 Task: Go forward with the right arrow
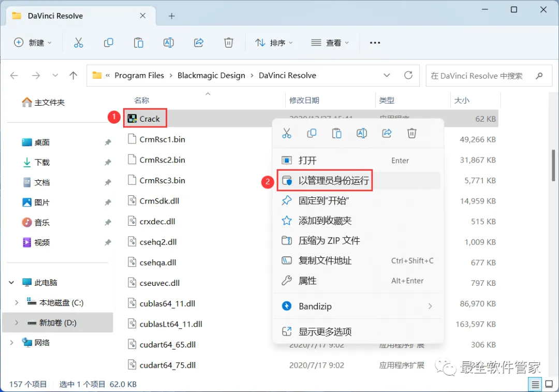pyautogui.click(x=36, y=76)
